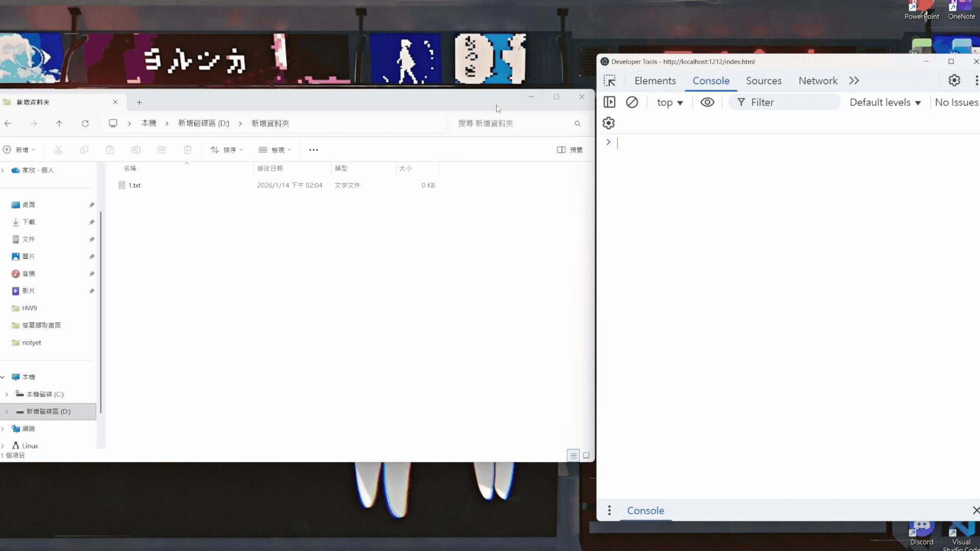This screenshot has height=551, width=980.
Task: Expand the 本機磁碟 (C:) drive node
Action: pyautogui.click(x=6, y=394)
